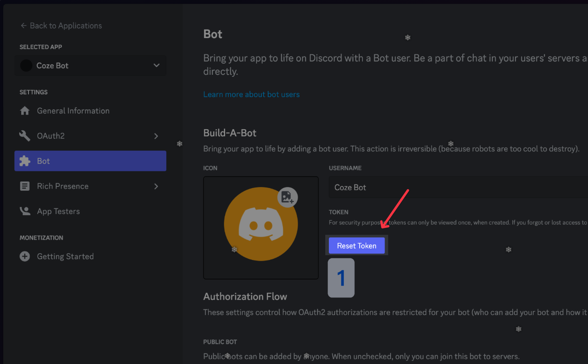Expand the OAuth2 submenu chevron
This screenshot has height=364, width=588.
(x=156, y=136)
